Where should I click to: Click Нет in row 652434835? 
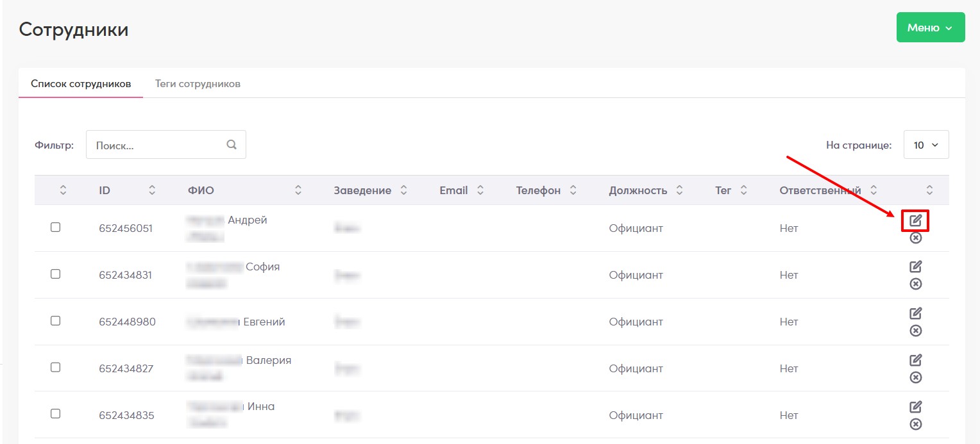tap(789, 415)
